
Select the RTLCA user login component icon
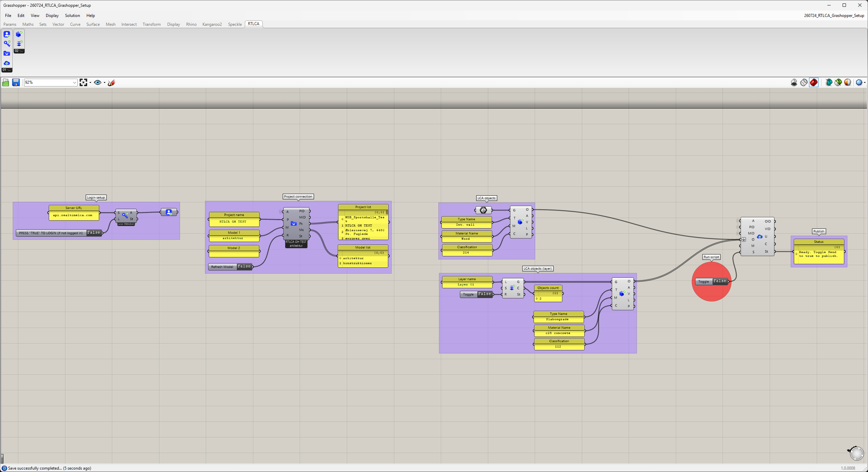[7, 34]
